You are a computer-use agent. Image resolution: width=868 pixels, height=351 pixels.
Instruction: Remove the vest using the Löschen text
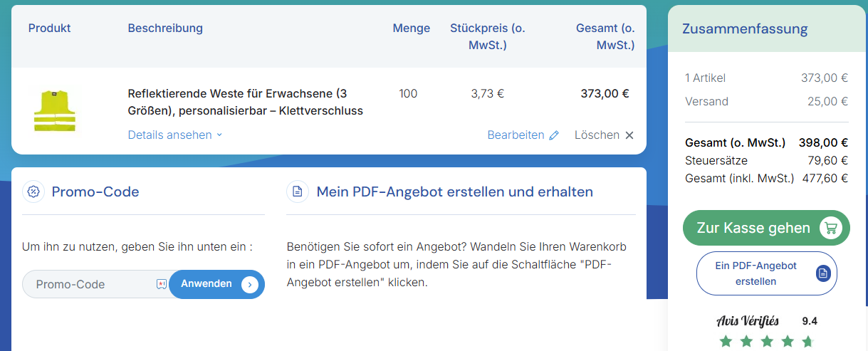pyautogui.click(x=597, y=135)
